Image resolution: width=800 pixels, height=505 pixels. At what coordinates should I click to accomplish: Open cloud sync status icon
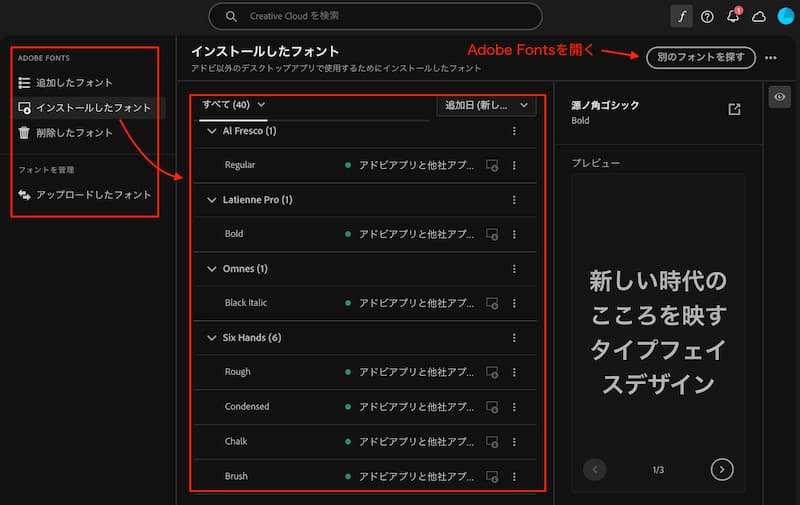click(x=759, y=17)
